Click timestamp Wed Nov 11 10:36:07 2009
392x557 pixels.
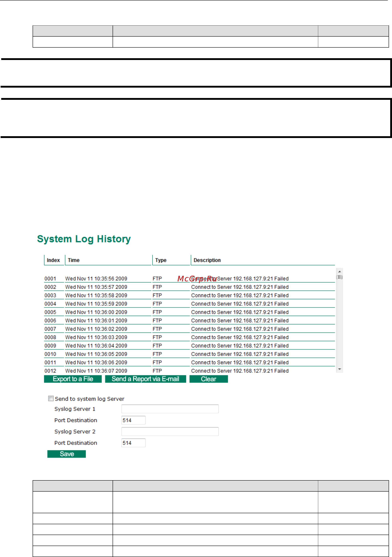[96, 371]
